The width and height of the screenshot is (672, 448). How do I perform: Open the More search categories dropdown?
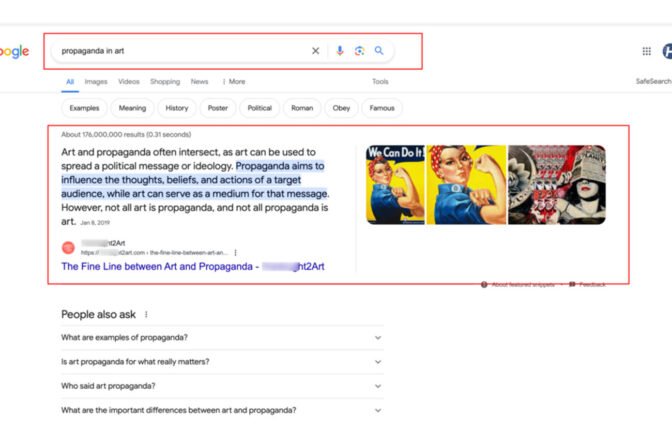[233, 82]
